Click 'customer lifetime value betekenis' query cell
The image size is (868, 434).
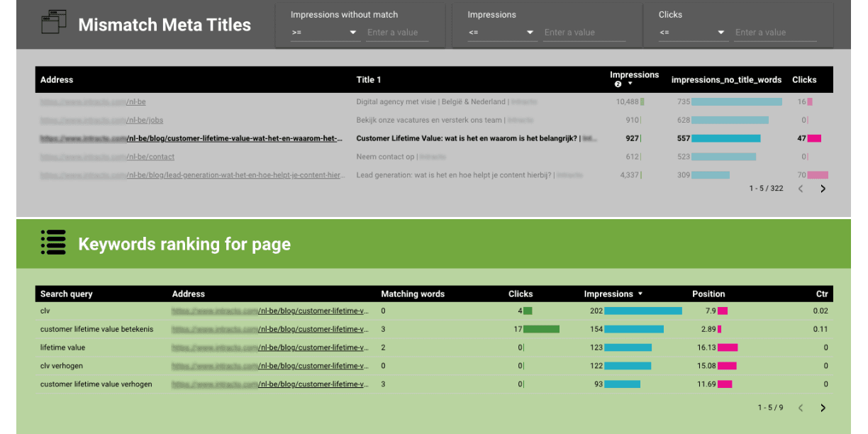coord(96,330)
